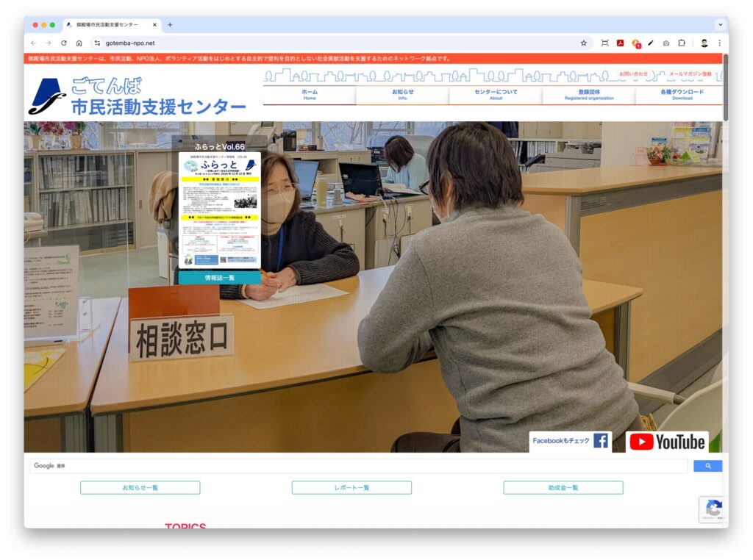
Task: Click the pen annotation icon in toolbar
Action: [x=650, y=43]
